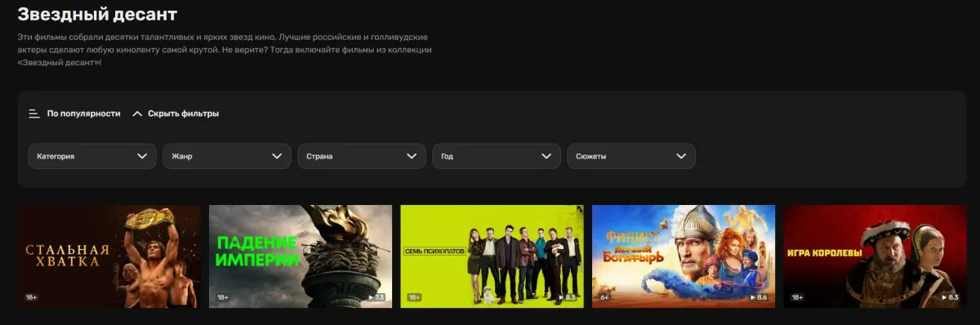The image size is (980, 325).
Task: Click the 6+ badge on Финист card
Action: coord(604,297)
